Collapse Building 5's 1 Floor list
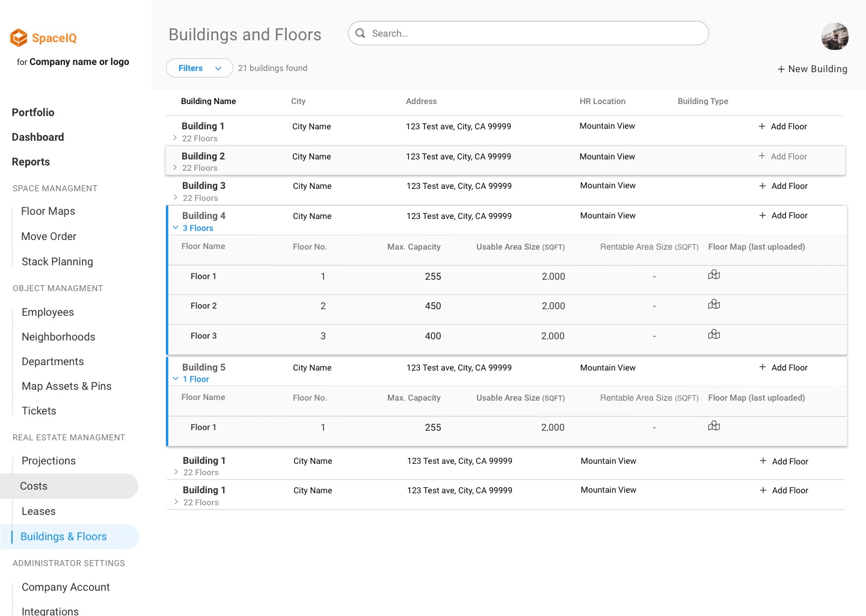Screen dimensions: 866x616 coord(176,379)
